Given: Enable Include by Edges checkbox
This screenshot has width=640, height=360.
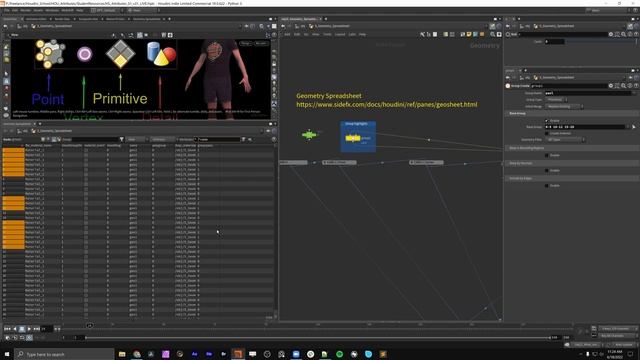Looking at the screenshot, I should pyautogui.click(x=547, y=185).
